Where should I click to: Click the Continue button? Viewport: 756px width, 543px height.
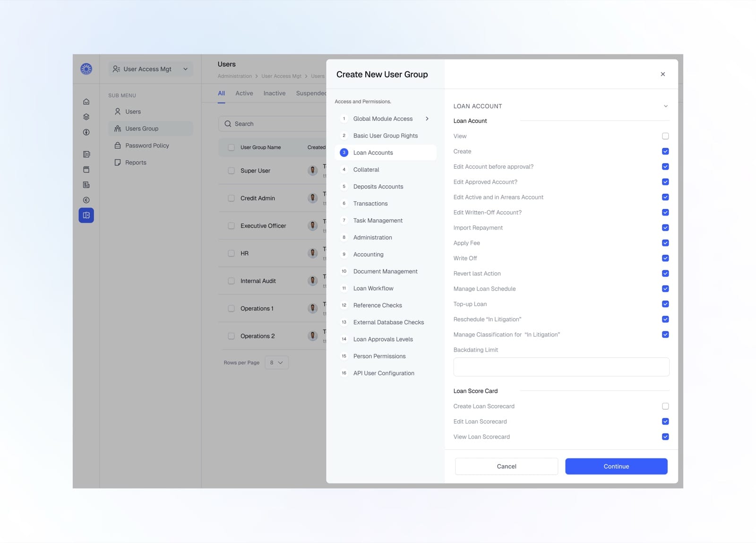click(x=616, y=466)
